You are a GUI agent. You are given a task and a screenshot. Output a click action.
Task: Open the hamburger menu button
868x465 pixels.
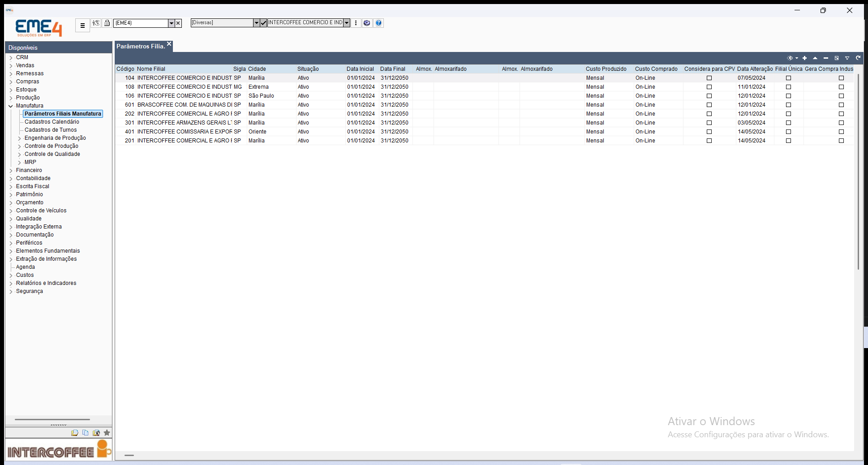click(82, 26)
